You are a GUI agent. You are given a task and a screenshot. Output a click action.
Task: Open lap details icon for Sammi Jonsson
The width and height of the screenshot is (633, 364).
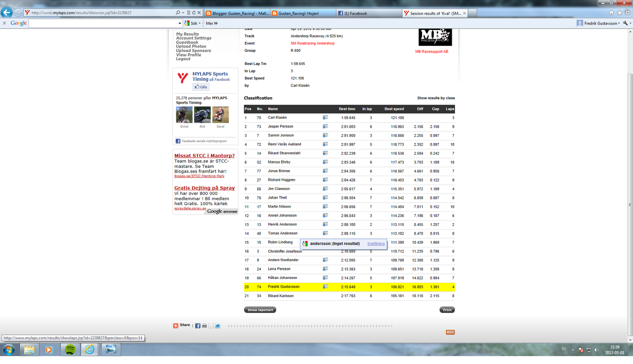[x=325, y=135]
